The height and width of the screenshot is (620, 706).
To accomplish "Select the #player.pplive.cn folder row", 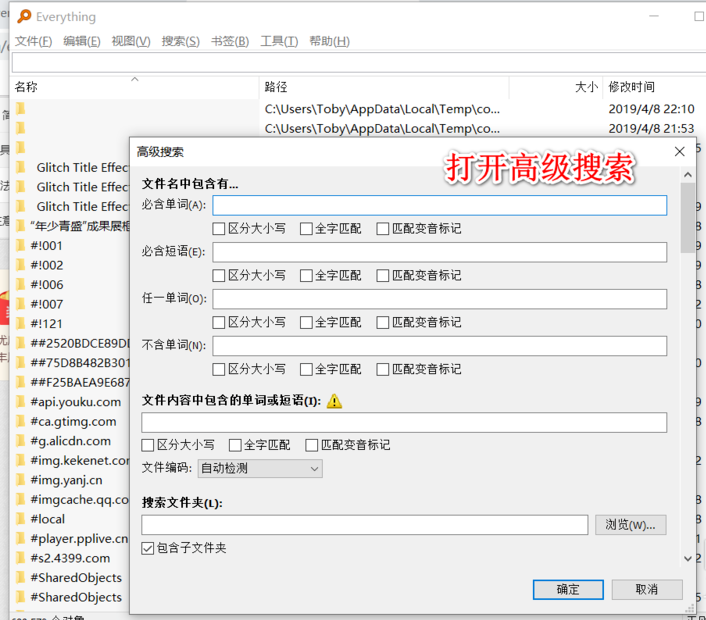I will click(70, 539).
